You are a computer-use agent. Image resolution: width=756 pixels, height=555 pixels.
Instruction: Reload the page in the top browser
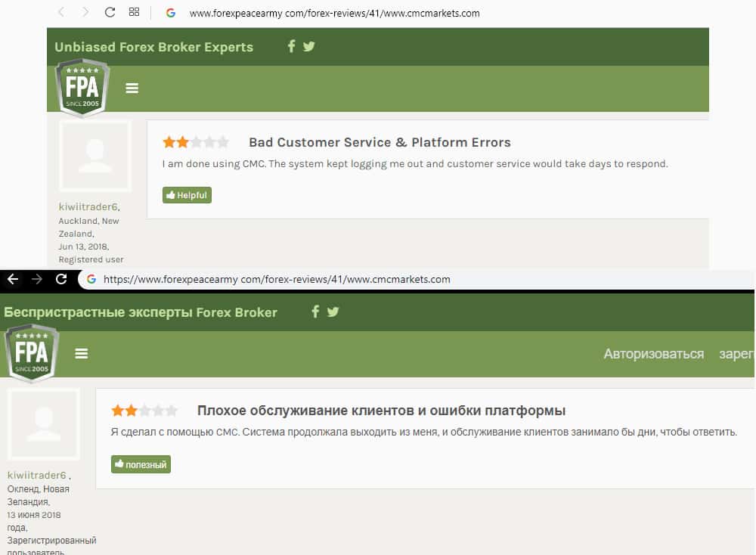[110, 13]
